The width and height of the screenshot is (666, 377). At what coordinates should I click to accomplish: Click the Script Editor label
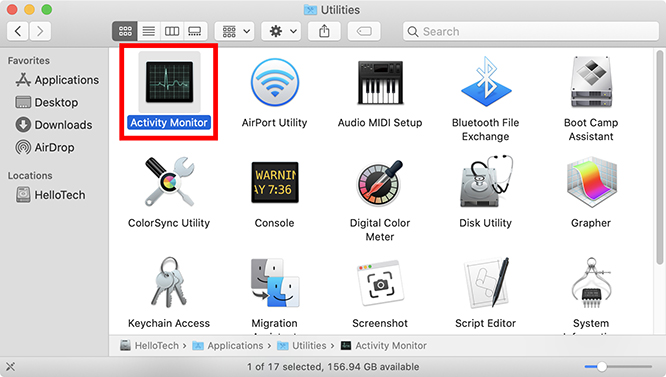pyautogui.click(x=485, y=323)
